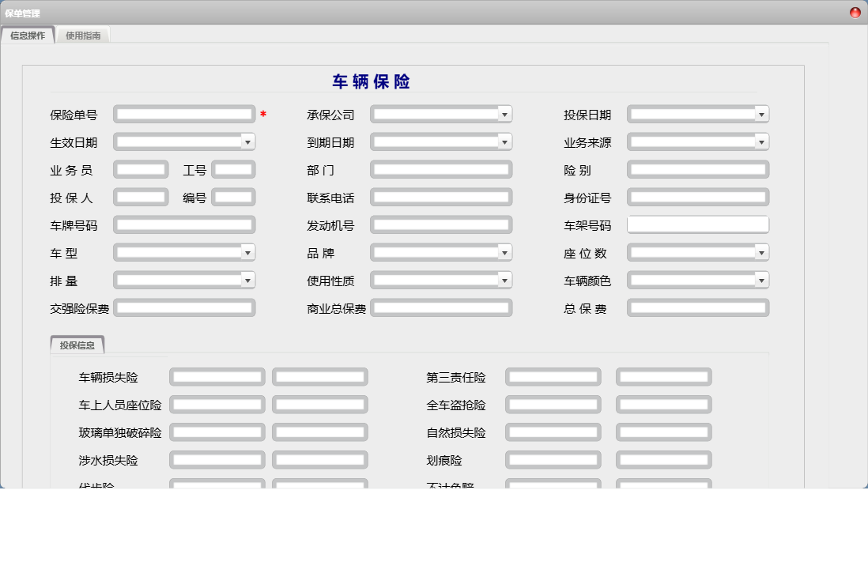Viewport: 868px width, 588px height.
Task: Open the 排量 displacement dropdown
Action: [x=248, y=280]
